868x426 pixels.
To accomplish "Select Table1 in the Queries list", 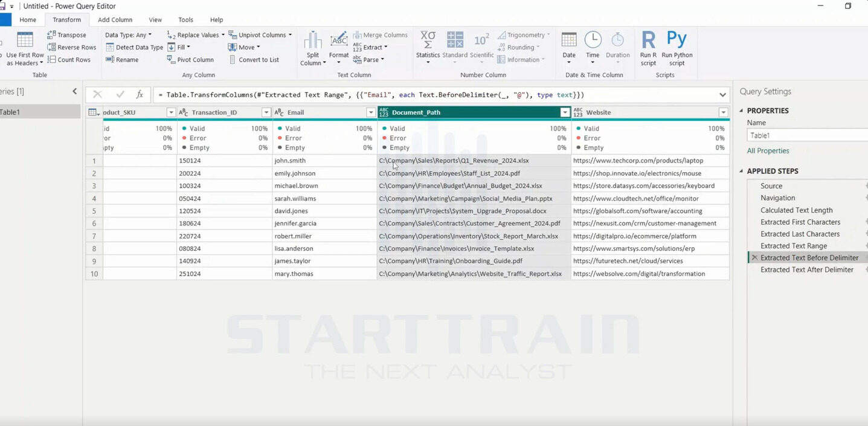I will (x=40, y=112).
